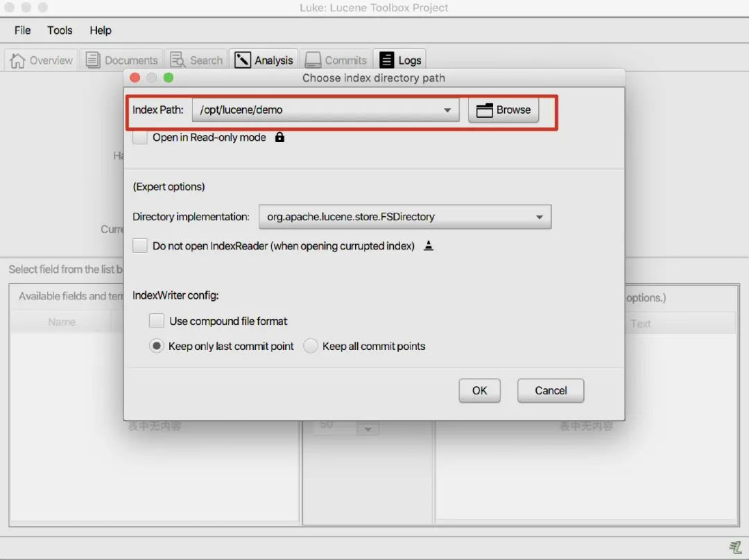This screenshot has height=560, width=749.
Task: Click the Name column header in fields table
Action: tap(61, 322)
